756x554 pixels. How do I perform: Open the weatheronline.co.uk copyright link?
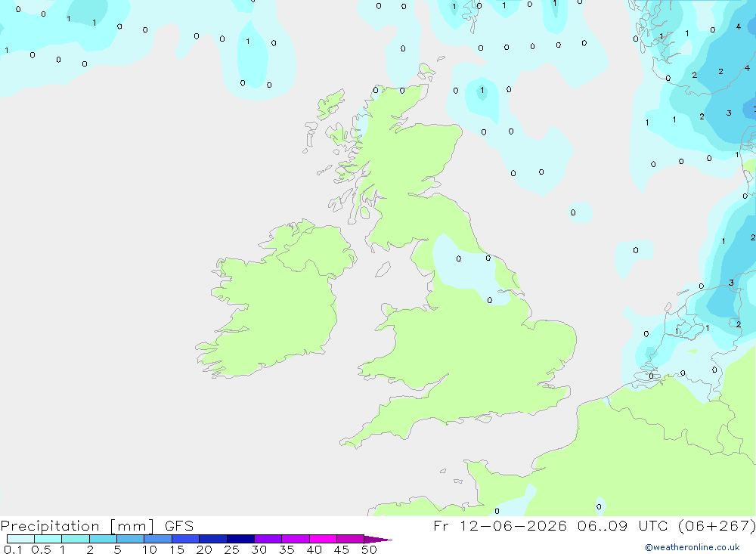tap(692, 547)
